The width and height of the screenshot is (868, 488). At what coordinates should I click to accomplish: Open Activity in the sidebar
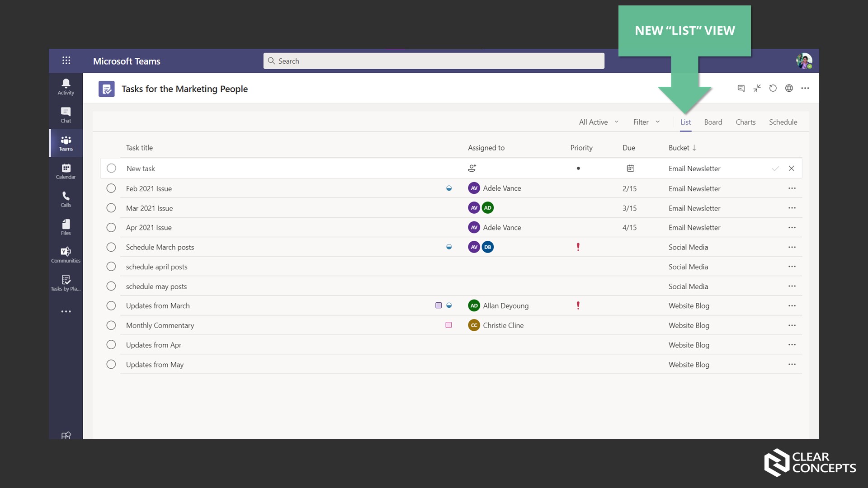[x=66, y=87]
